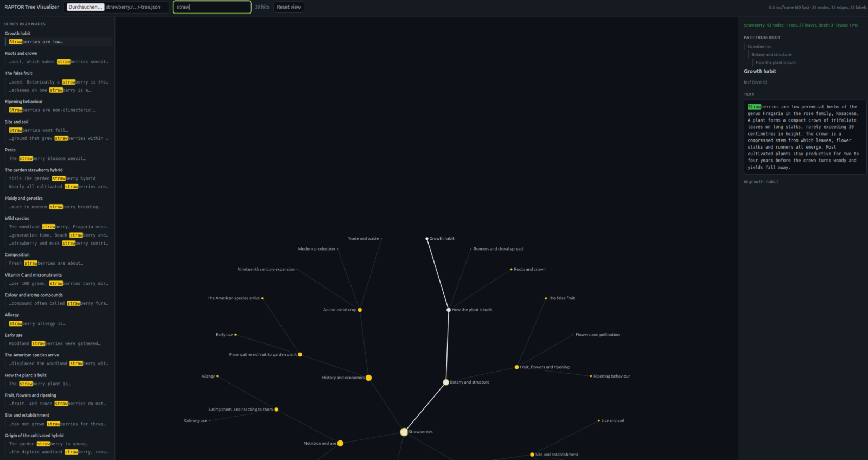Image resolution: width=868 pixels, height=460 pixels.
Task: Select the Eating them, and reacting to them node
Action: (276, 410)
